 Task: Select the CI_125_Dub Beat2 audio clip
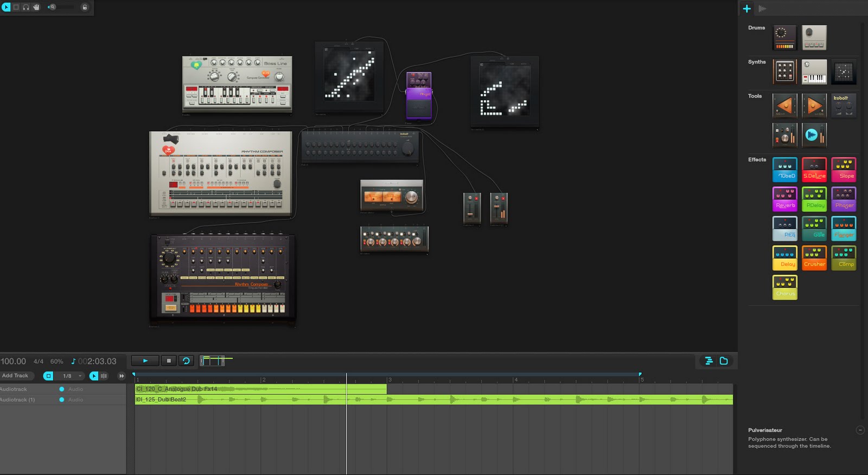[x=433, y=400]
